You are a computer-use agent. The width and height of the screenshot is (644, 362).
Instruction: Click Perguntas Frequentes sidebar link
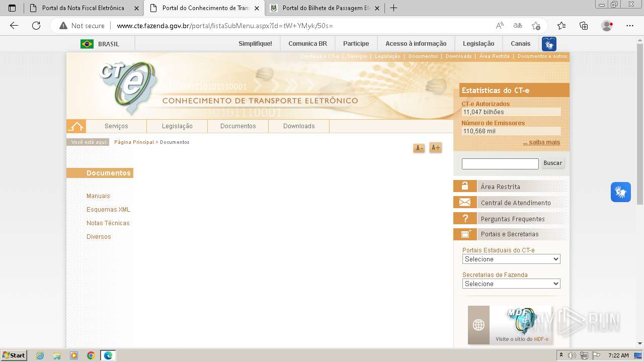pyautogui.click(x=513, y=219)
